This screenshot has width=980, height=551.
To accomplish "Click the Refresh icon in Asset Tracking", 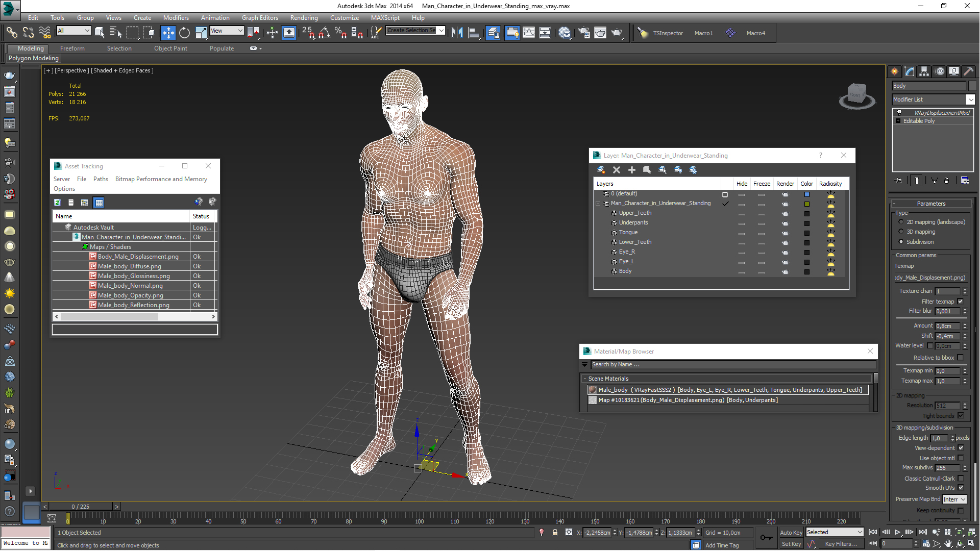I will tap(58, 203).
